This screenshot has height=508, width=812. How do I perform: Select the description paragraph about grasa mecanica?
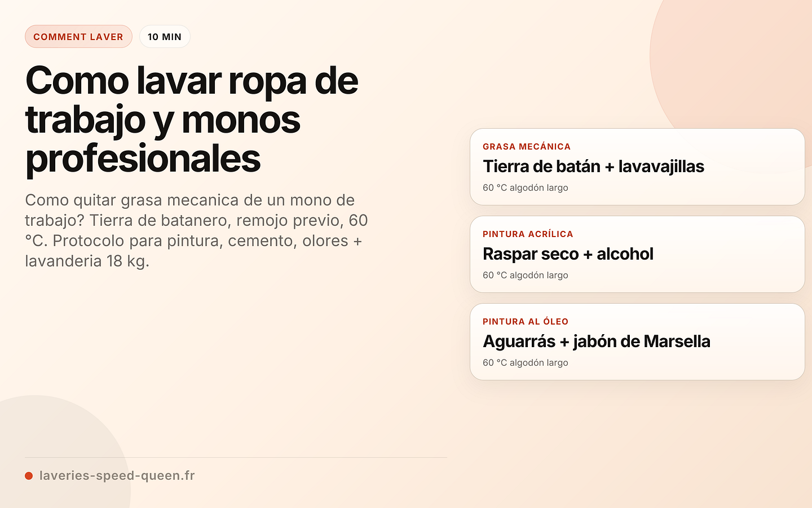(196, 230)
